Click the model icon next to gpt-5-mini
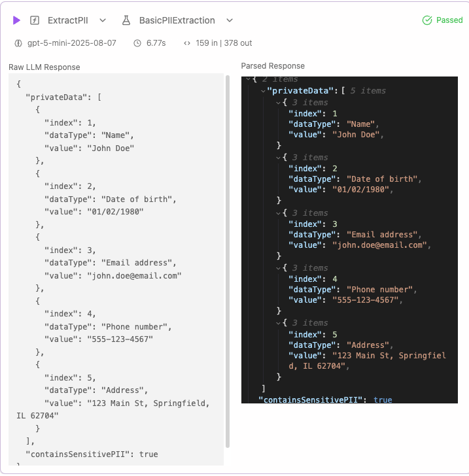This screenshot has width=469, height=476. (18, 43)
